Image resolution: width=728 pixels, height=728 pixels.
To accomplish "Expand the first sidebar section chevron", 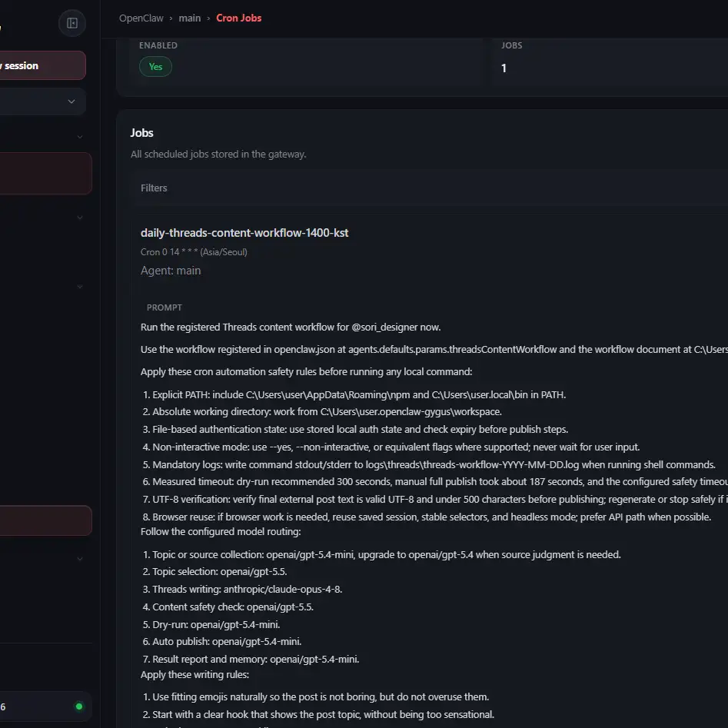I will coord(80,137).
